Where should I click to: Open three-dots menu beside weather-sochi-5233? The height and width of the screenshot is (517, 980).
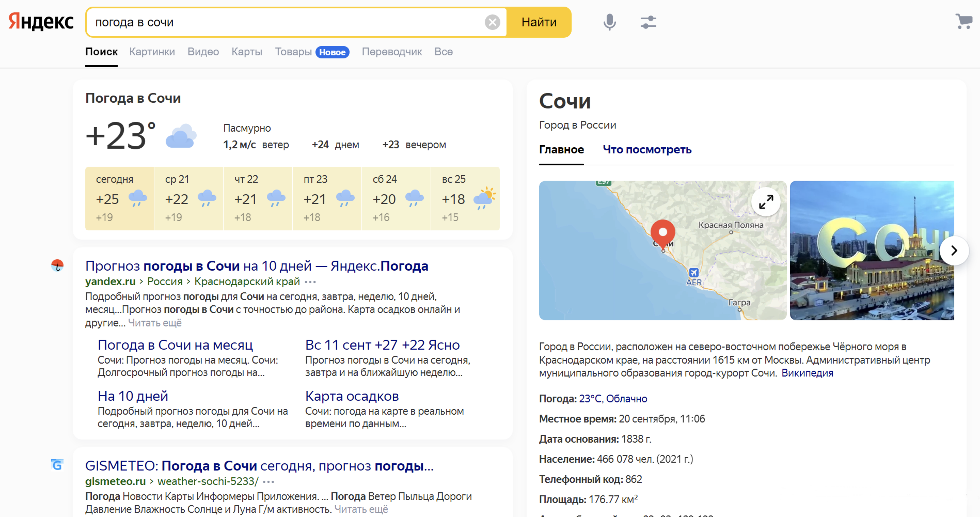268,482
